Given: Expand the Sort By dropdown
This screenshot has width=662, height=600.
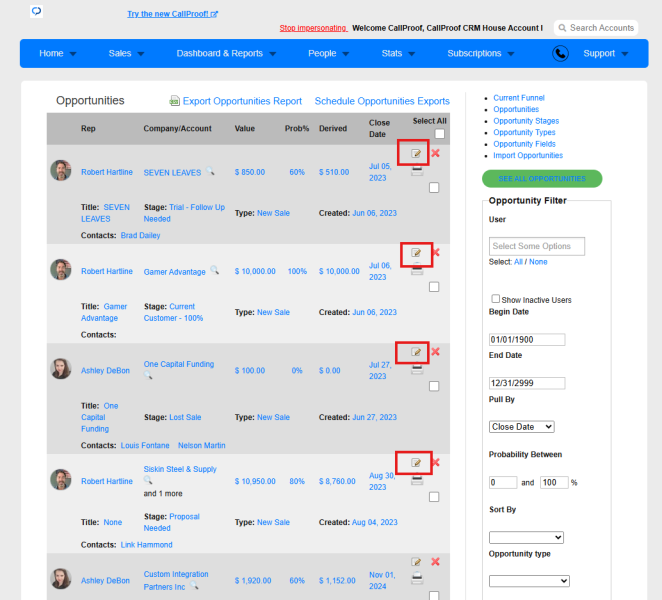Looking at the screenshot, I should click(526, 538).
